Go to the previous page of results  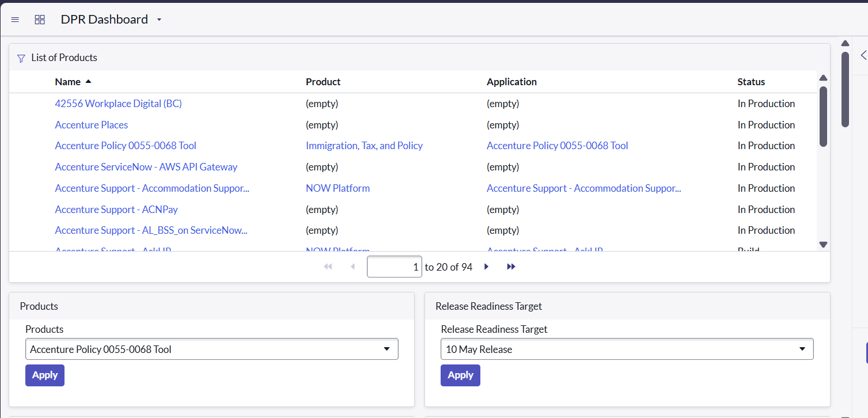(353, 267)
